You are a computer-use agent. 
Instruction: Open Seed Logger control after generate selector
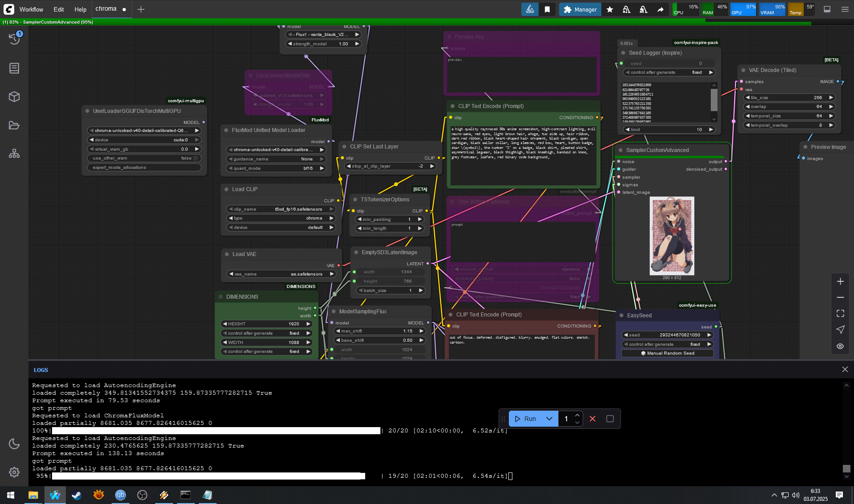[x=669, y=72]
